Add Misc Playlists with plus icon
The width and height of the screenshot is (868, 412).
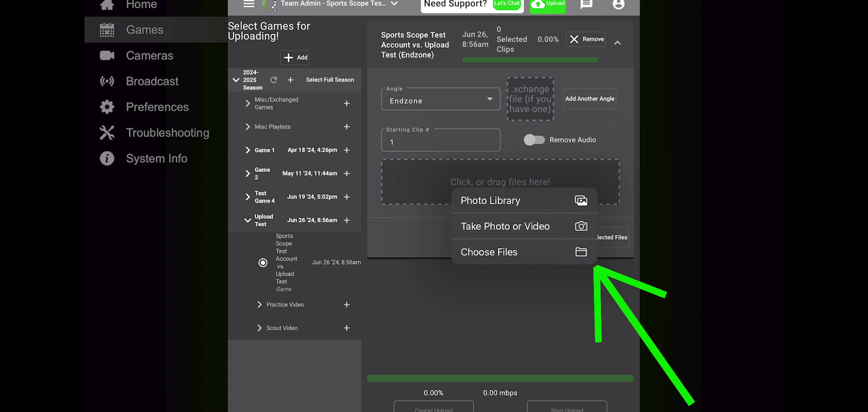pos(347,127)
